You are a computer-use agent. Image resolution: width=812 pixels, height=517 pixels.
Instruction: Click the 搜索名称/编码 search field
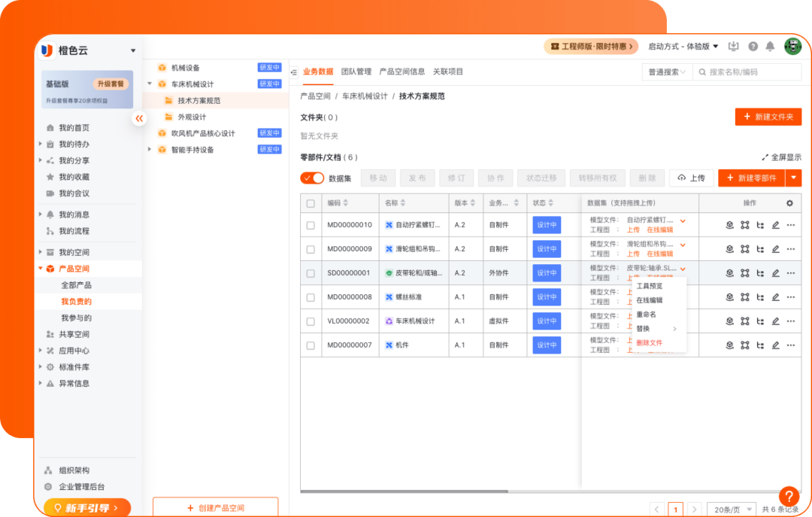750,72
